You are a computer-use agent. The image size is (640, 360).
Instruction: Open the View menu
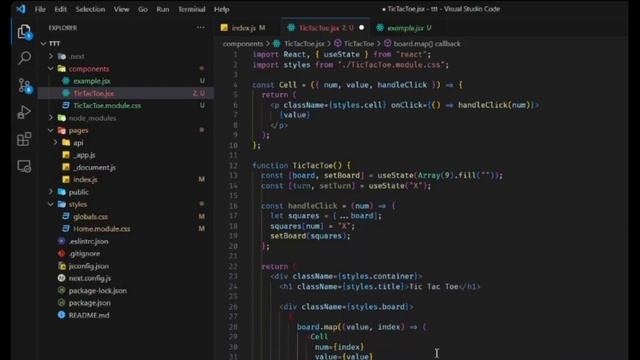click(121, 9)
